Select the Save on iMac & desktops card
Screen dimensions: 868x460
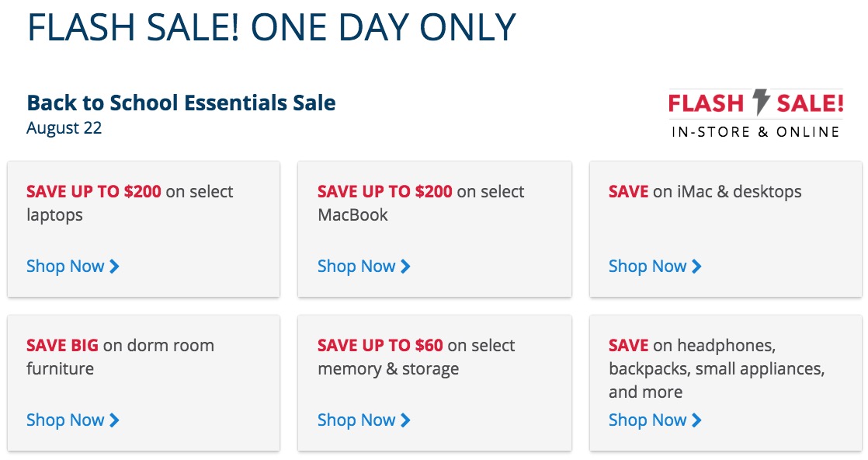pyautogui.click(x=726, y=229)
